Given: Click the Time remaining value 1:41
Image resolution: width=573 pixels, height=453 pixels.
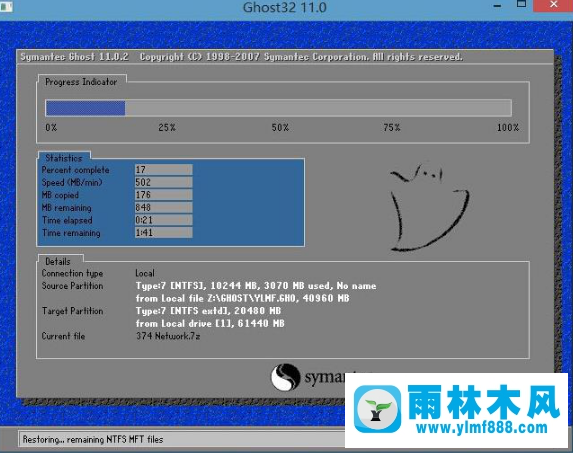Looking at the screenshot, I should 163,232.
